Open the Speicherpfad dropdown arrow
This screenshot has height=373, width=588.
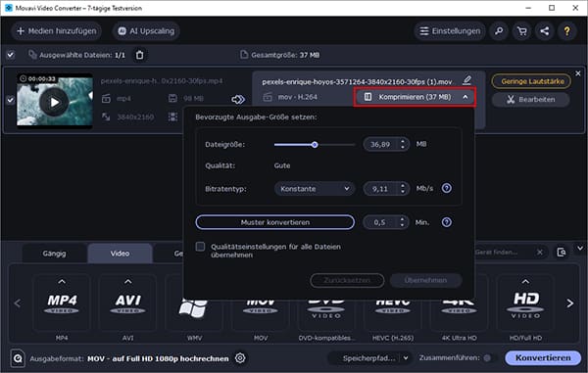(x=406, y=358)
